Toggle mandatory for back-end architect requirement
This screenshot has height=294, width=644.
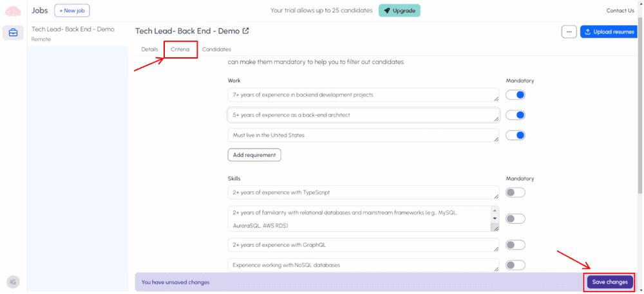(515, 115)
